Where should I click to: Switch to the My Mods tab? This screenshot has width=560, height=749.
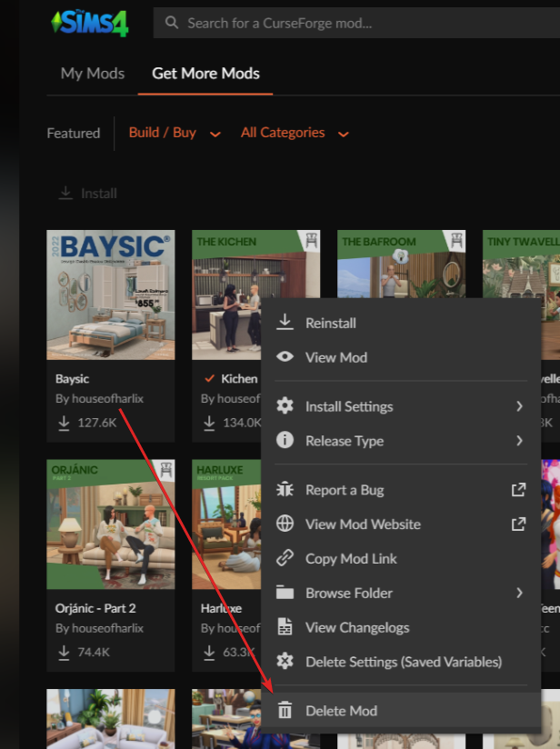click(x=92, y=74)
